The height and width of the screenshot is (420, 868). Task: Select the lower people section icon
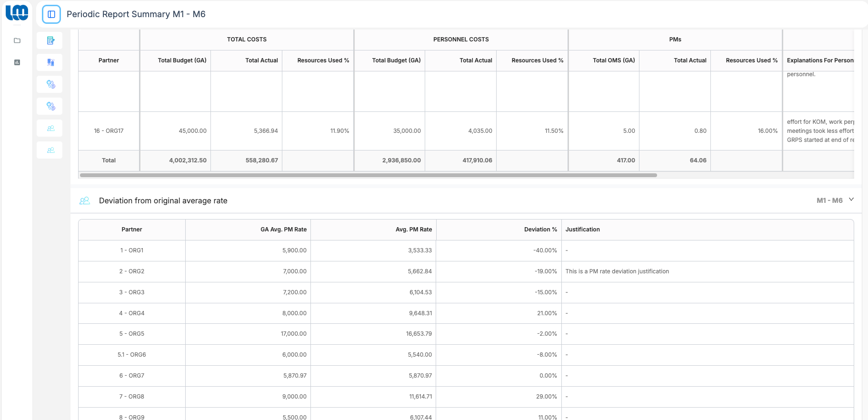[50, 150]
